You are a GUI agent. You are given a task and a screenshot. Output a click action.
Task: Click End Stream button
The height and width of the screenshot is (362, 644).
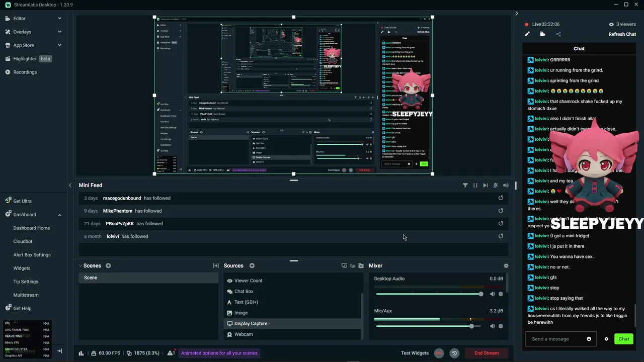click(x=487, y=353)
